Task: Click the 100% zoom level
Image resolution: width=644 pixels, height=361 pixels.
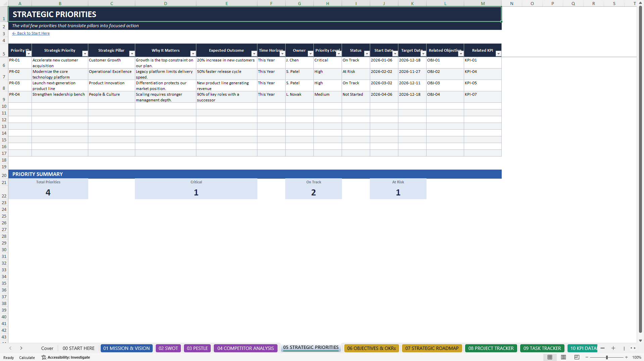Action: (637, 357)
